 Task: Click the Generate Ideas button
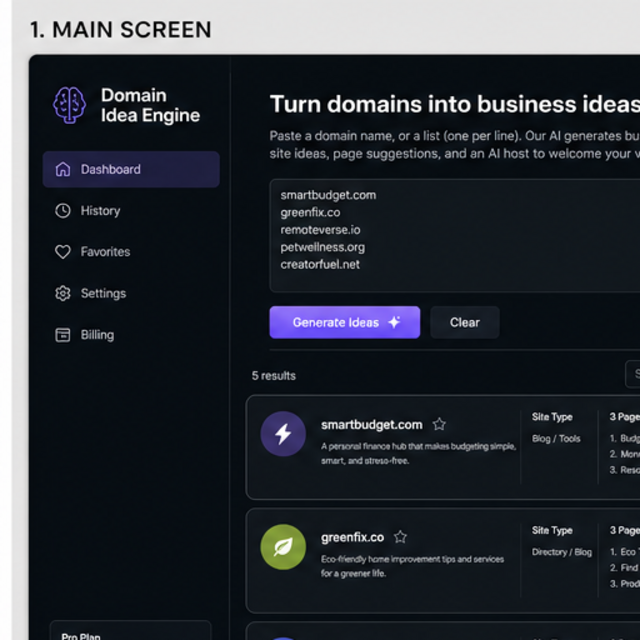click(x=345, y=322)
